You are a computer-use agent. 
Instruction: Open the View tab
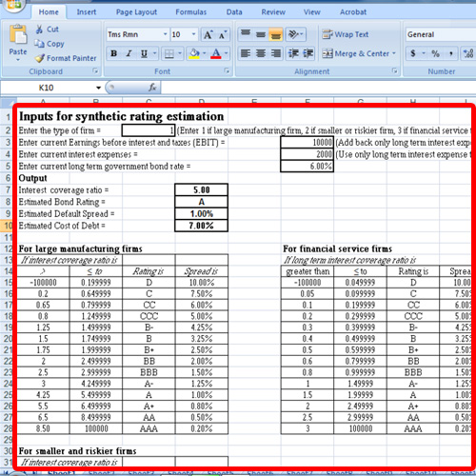click(312, 12)
